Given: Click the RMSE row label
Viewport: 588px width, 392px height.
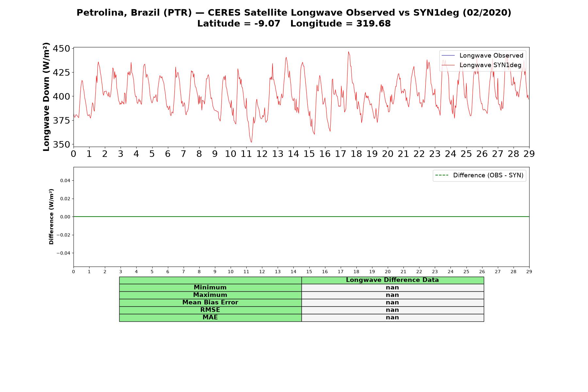Looking at the screenshot, I should coord(210,310).
